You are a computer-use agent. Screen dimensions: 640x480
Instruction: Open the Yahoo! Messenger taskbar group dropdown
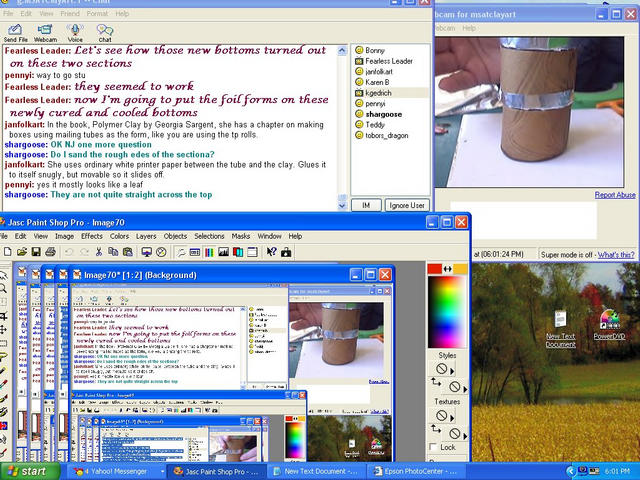(x=162, y=471)
